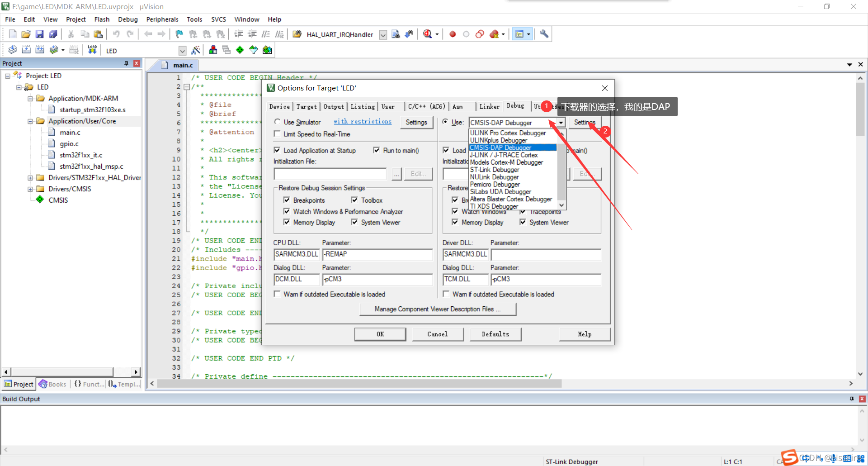Viewport: 868px width, 466px height.
Task: Start the debug session with magnifier icon
Action: (428, 34)
